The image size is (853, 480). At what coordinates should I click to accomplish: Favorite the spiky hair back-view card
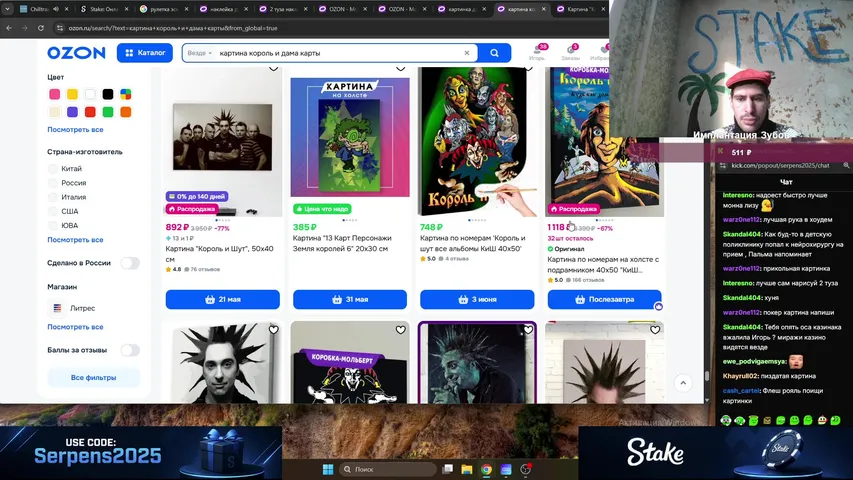click(x=655, y=330)
